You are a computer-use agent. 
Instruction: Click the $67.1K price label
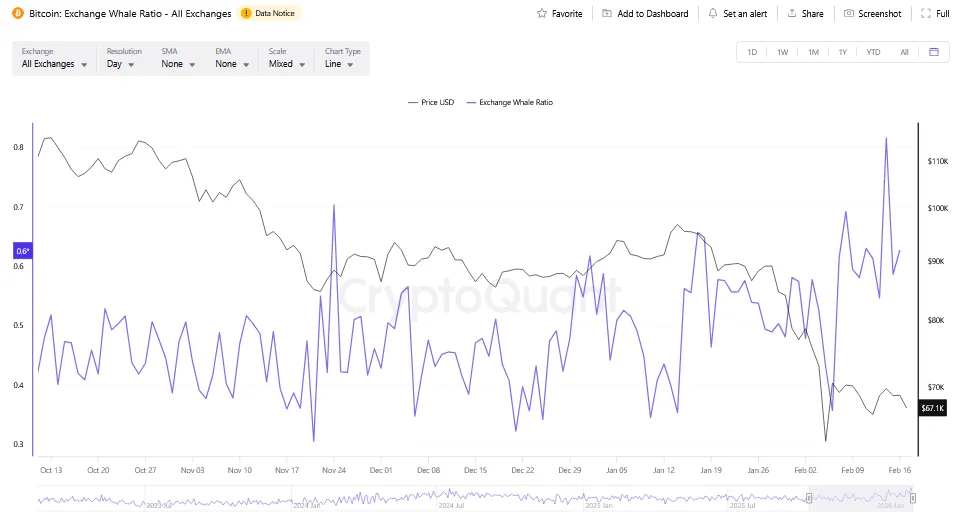934,408
